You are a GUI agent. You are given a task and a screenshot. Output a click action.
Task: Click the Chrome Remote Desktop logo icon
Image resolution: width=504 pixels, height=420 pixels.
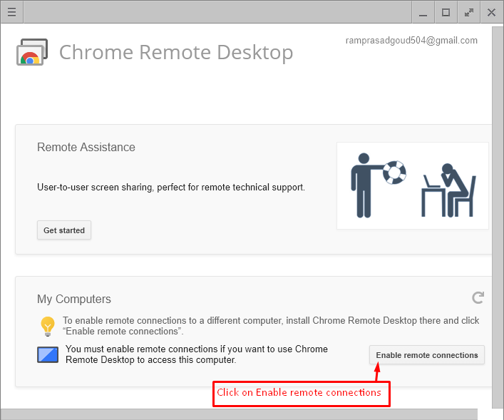(x=32, y=52)
